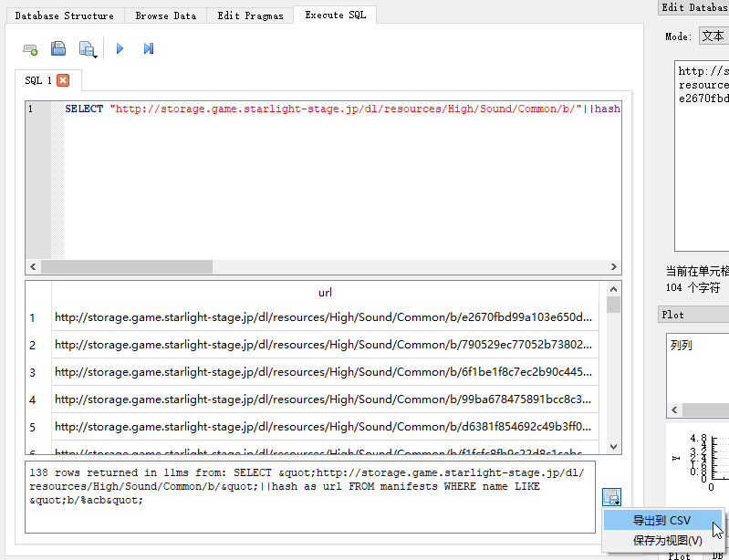Screen dimensions: 729x560
Task: Choose 导出到 CSV from the popup menu
Action: tap(661, 521)
